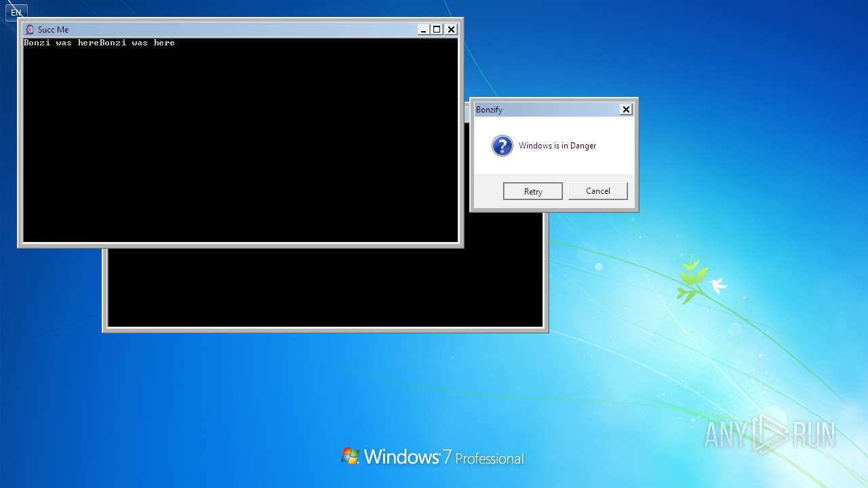Close the Bonzify dialog with X
The width and height of the screenshot is (868, 488).
(x=626, y=109)
